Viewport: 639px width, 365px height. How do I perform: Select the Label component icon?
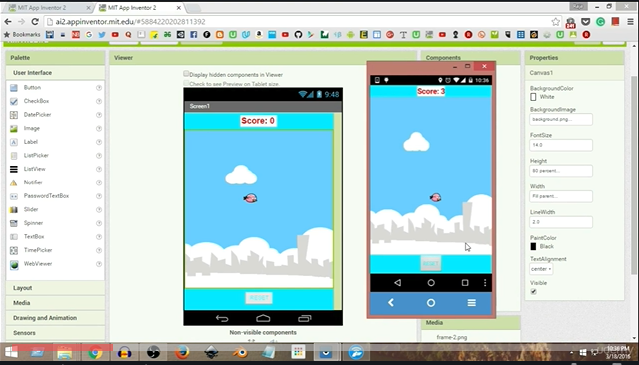click(14, 142)
